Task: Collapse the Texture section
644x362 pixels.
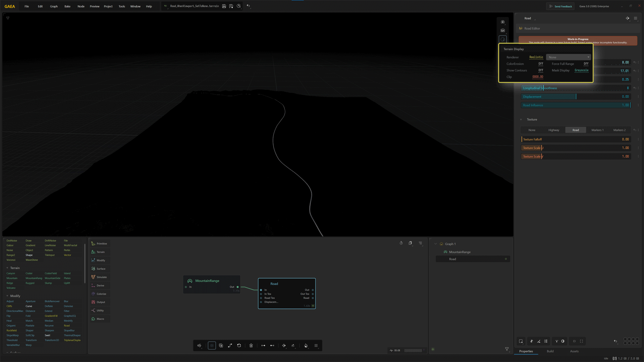Action: coord(521,120)
